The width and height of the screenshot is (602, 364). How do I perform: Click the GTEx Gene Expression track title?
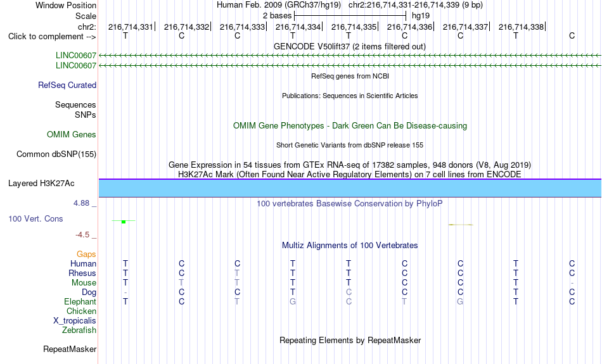coord(350,165)
